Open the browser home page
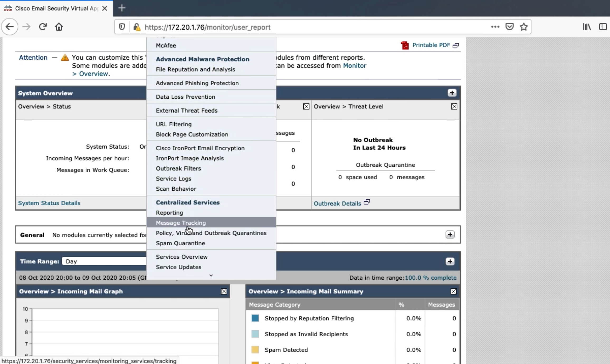The width and height of the screenshot is (610, 364). point(59,27)
